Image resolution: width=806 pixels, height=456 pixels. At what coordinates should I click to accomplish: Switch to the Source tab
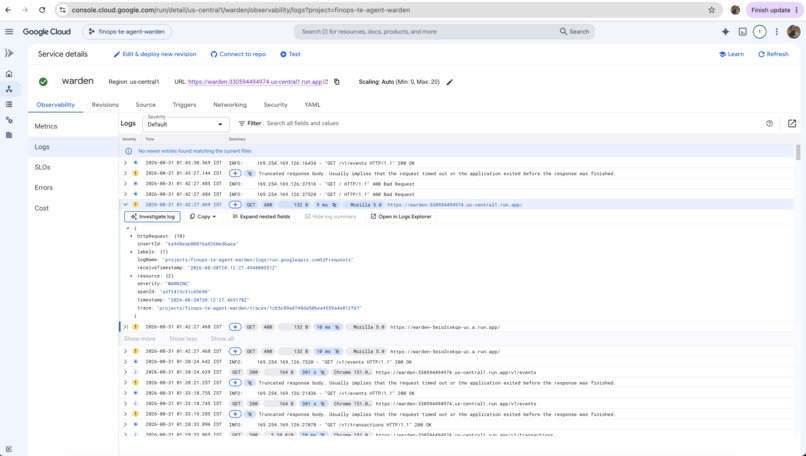tap(145, 104)
